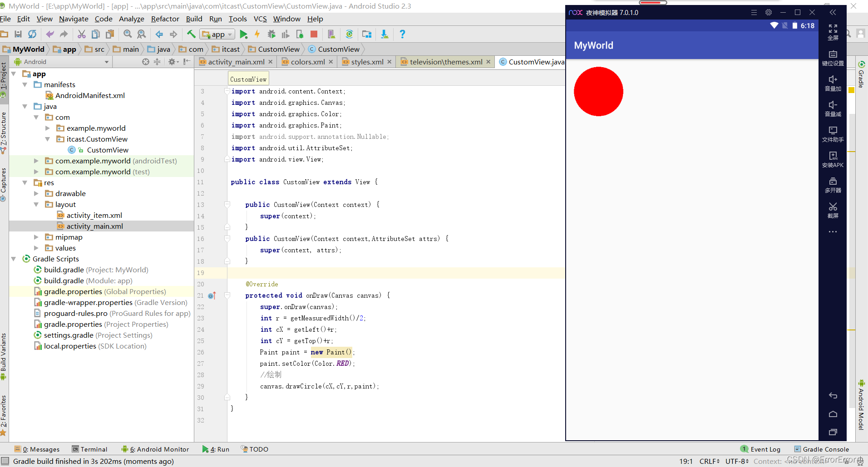Open the Event Log panel
868x467 pixels.
tap(760, 449)
